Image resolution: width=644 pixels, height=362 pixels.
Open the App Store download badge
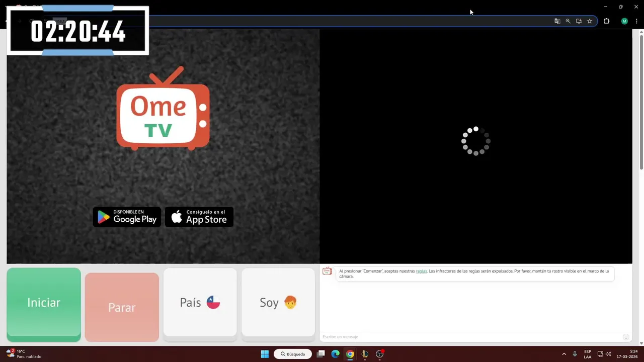click(x=199, y=217)
